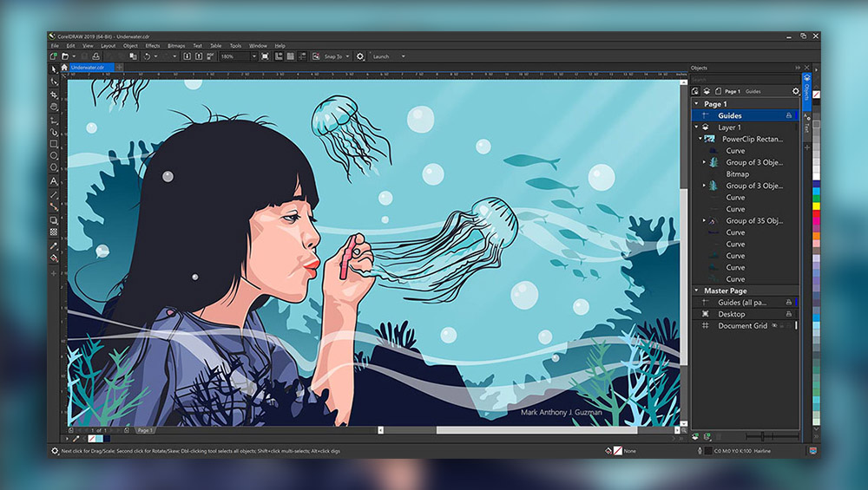Select the Text tool
This screenshot has height=490, width=868.
click(x=54, y=181)
